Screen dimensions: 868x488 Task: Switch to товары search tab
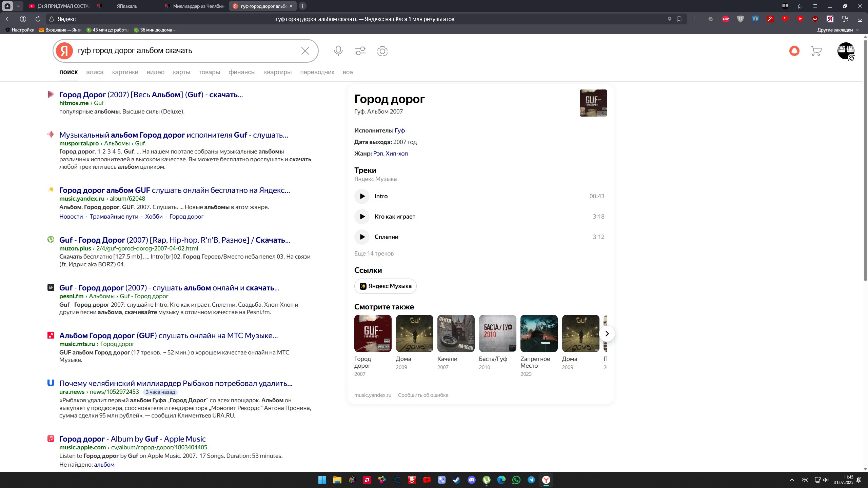(209, 72)
